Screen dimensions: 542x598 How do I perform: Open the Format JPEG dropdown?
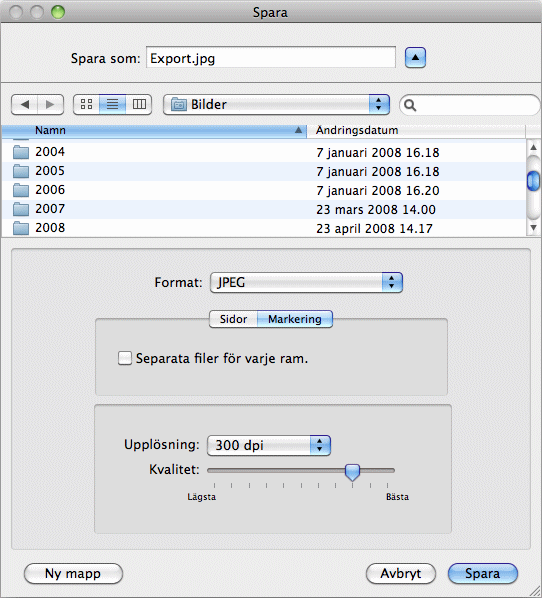click(306, 283)
